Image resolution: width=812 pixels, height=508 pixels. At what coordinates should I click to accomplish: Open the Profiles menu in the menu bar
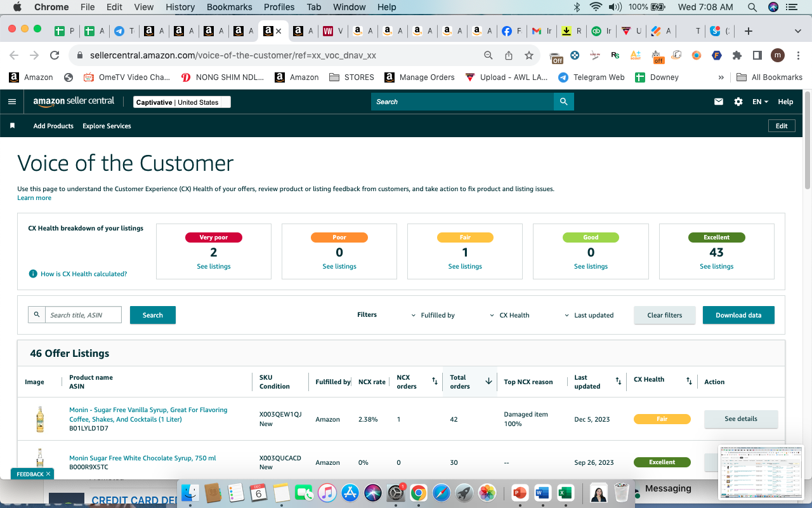(279, 7)
